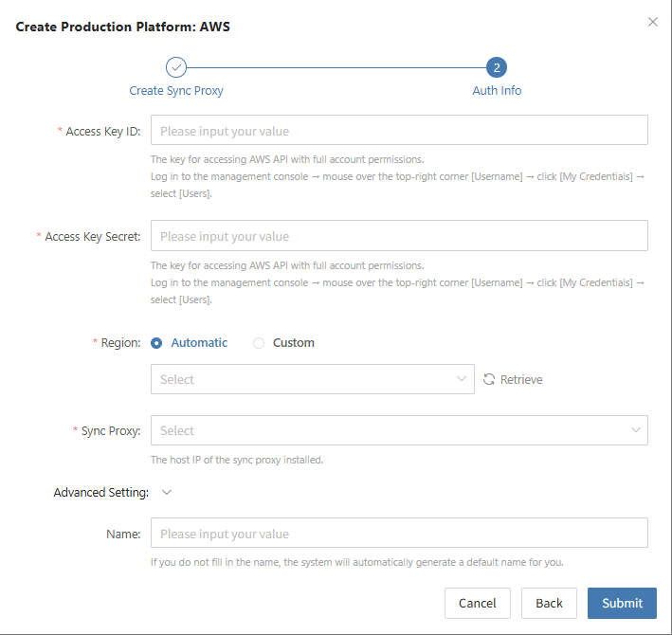Go to the Create Sync Proxy step
The height and width of the screenshot is (635, 672).
(x=176, y=91)
